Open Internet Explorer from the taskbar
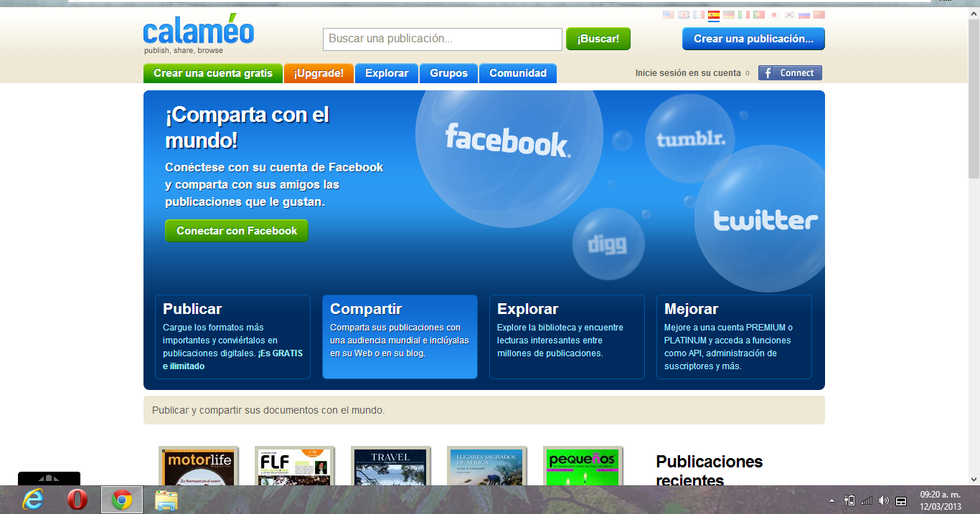Image resolution: width=980 pixels, height=514 pixels. [32, 500]
